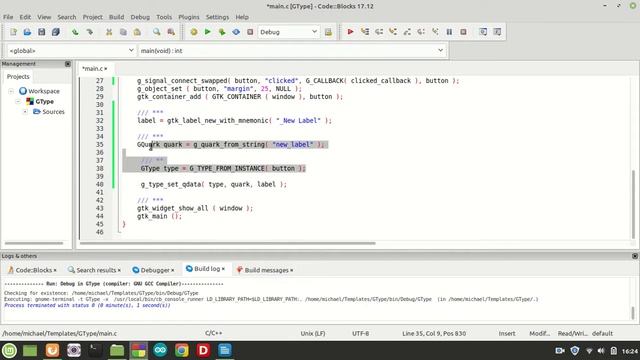Open the Search menu

(67, 17)
